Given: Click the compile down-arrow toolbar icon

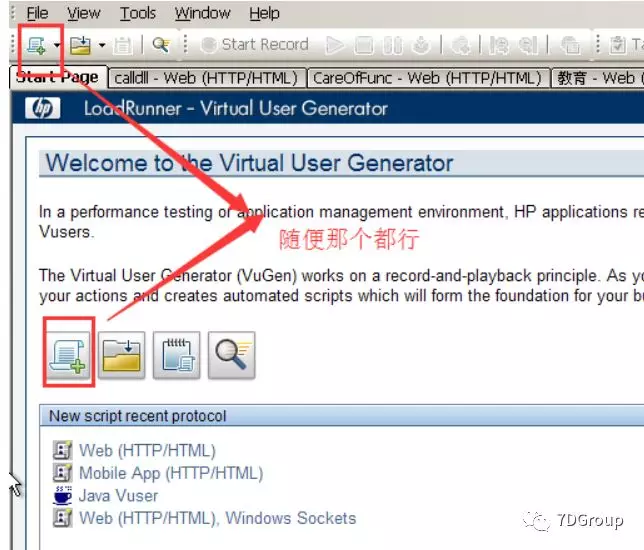Looking at the screenshot, I should (421, 45).
